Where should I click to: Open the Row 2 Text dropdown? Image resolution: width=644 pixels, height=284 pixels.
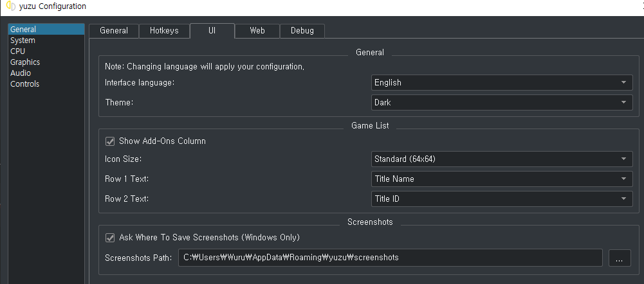point(502,199)
